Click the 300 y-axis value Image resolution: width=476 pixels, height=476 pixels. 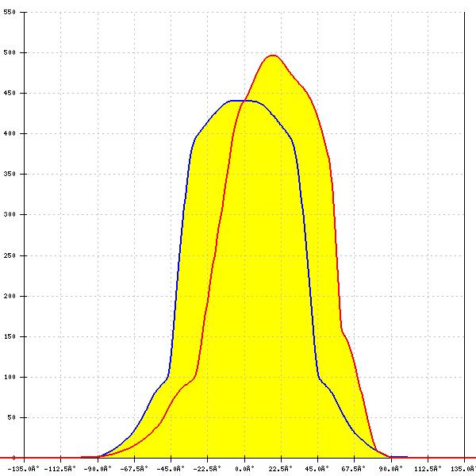click(10, 215)
